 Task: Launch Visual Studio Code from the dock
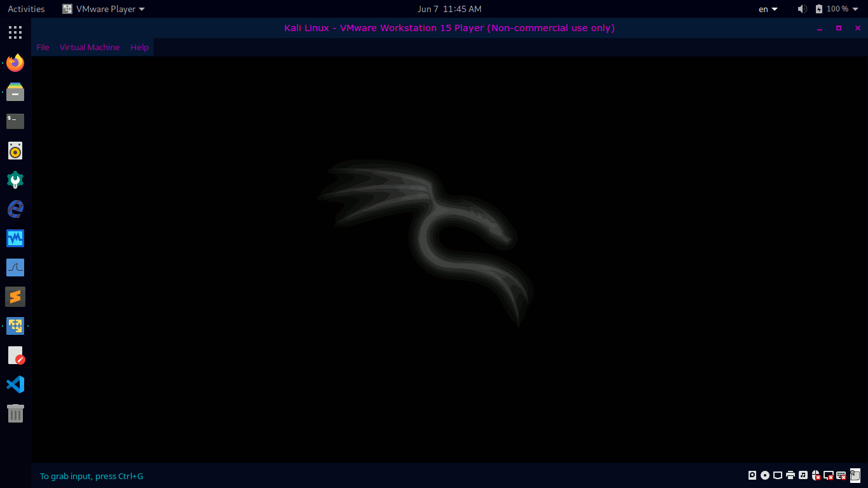point(15,384)
